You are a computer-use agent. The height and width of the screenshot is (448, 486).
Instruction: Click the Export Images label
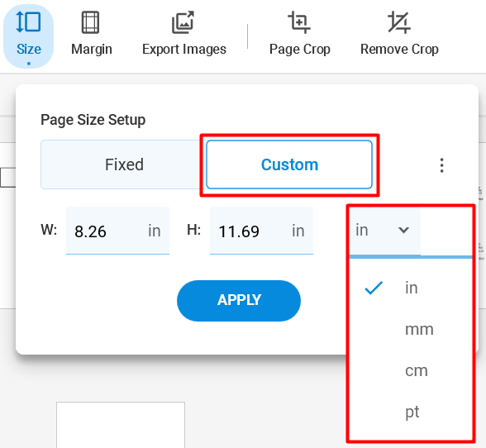coord(184,50)
